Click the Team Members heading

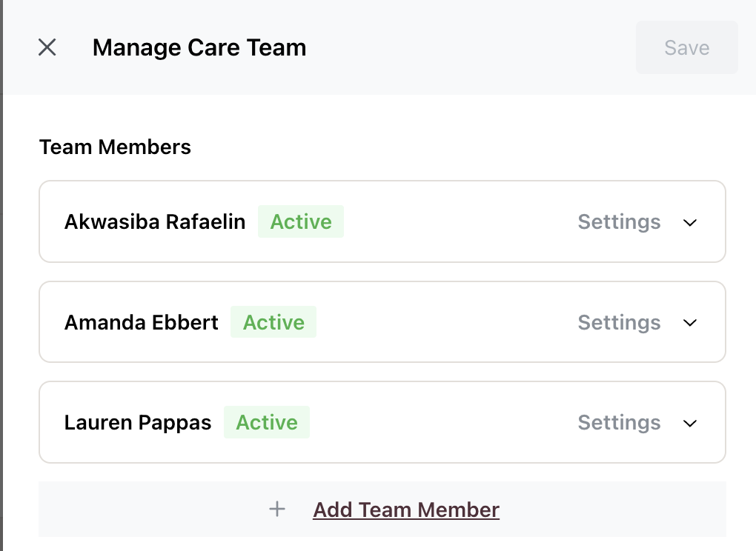pos(115,147)
